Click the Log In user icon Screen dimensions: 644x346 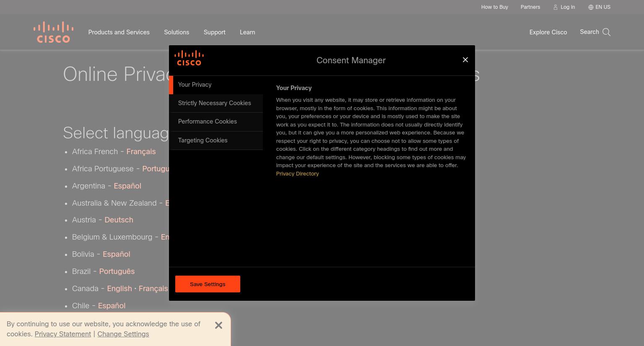tap(556, 7)
